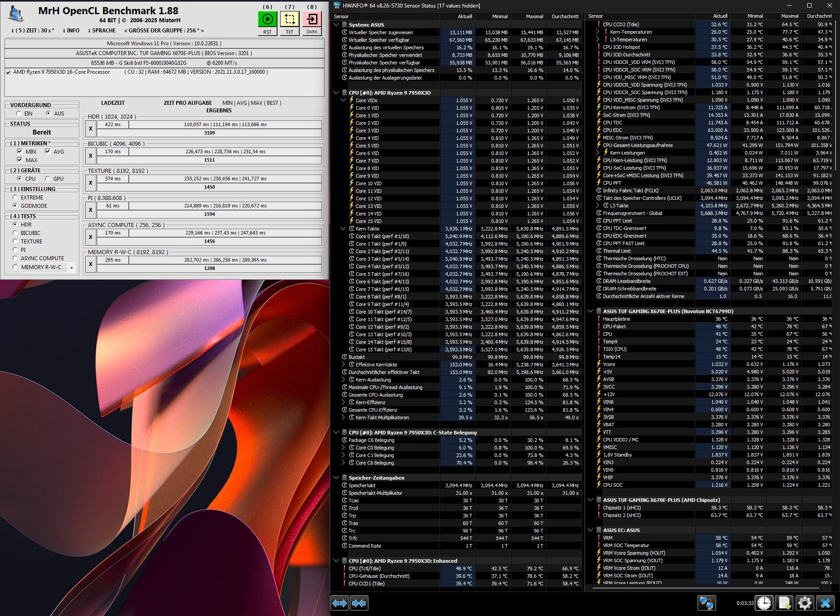Click the chip icon beside Speicher-Zeitangaben
840x616 pixels.
(345, 478)
